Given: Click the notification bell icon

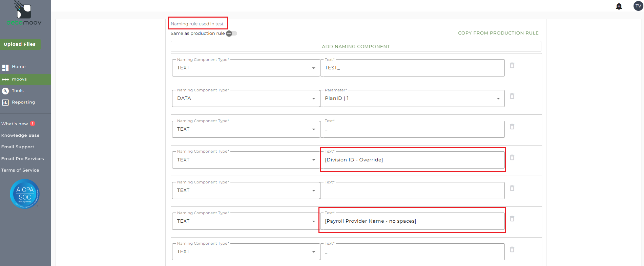Looking at the screenshot, I should [619, 6].
